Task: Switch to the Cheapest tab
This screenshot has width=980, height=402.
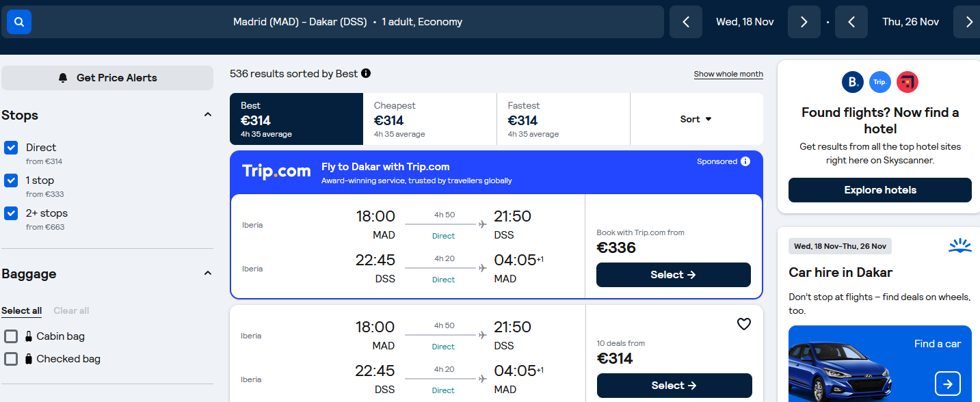Action: (x=429, y=119)
